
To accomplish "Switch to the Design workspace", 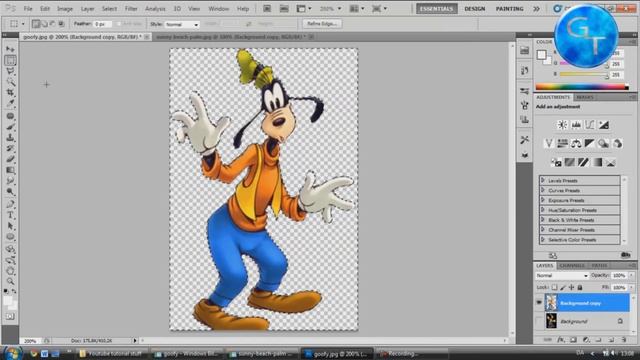I will tap(474, 9).
